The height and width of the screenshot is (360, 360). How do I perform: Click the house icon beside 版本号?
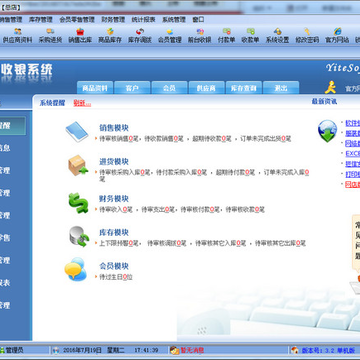(x=295, y=350)
